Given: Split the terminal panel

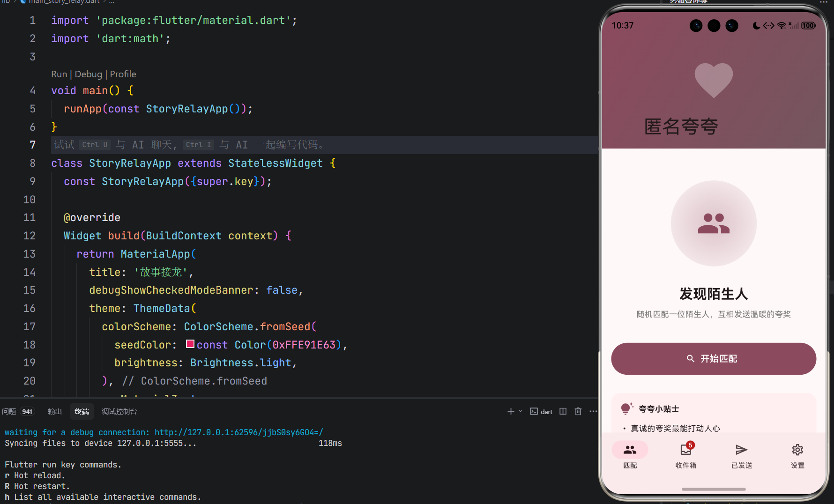Looking at the screenshot, I should click(x=563, y=411).
